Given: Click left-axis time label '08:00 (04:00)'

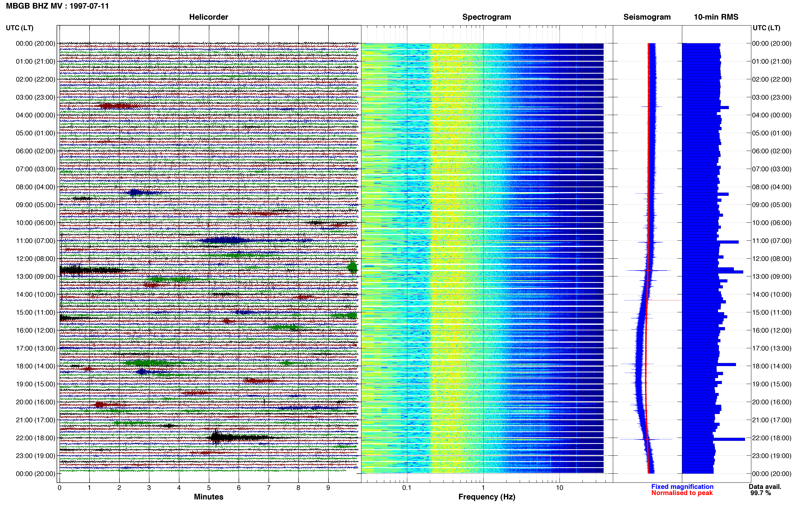Looking at the screenshot, I should coord(36,187).
